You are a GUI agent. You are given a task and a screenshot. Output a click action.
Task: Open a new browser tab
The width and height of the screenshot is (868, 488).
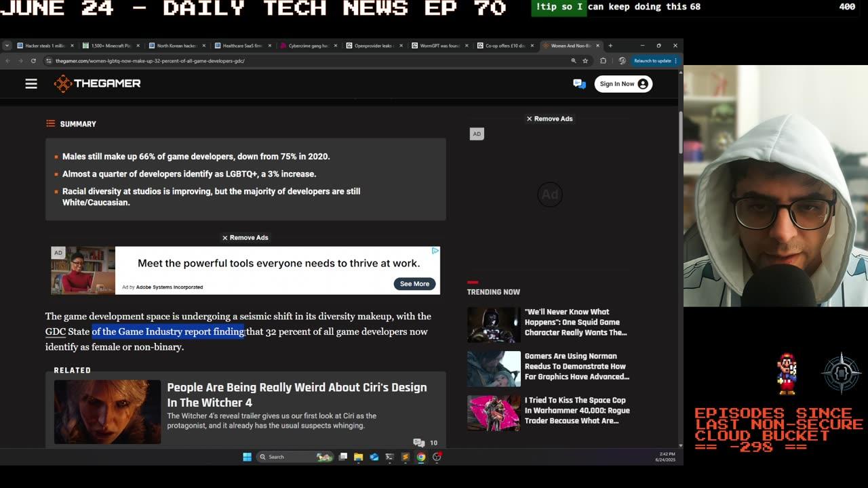point(610,45)
